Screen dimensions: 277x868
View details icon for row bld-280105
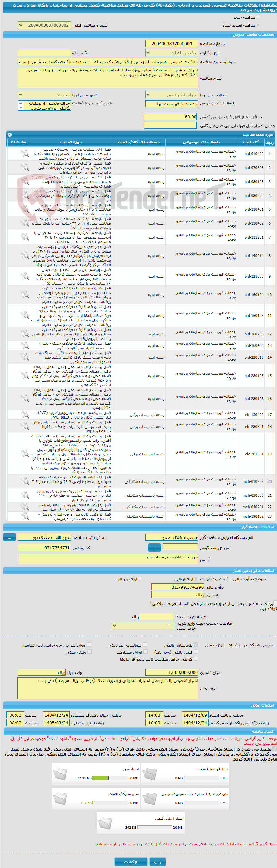point(25,376)
